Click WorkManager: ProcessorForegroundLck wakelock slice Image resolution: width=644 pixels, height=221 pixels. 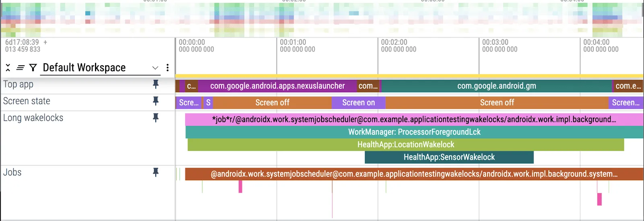(x=414, y=132)
